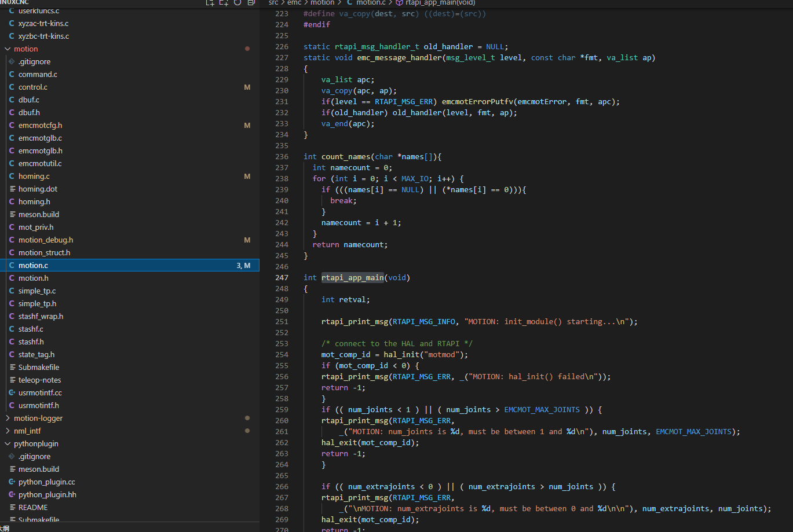Open mot_priv.h header
The height and width of the screenshot is (532, 793).
[130, 227]
